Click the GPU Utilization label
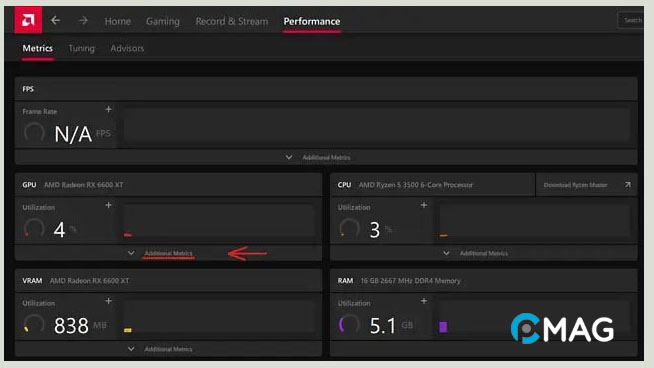This screenshot has height=368, width=654. point(39,207)
